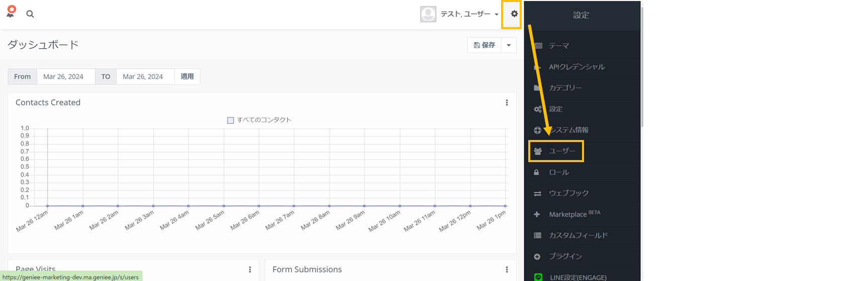Click the From date input field

[66, 76]
